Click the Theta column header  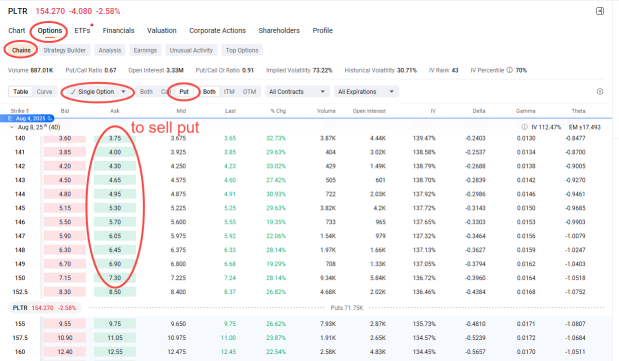coord(578,111)
